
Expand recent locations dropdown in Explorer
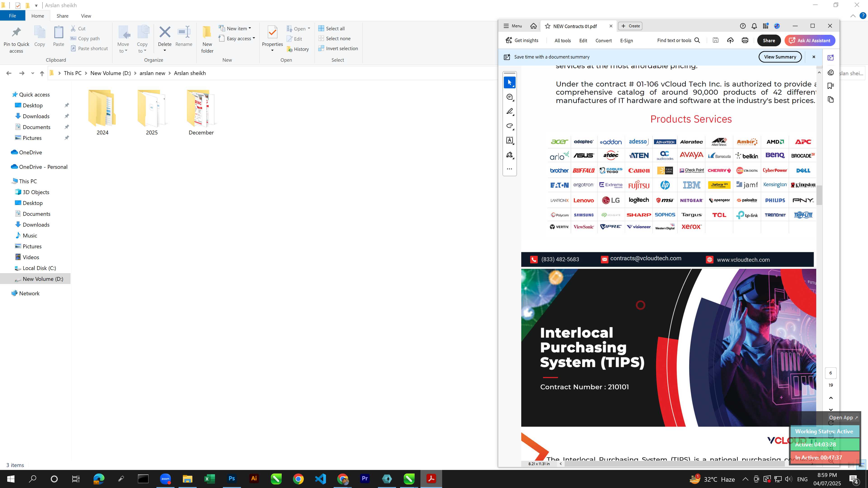coord(32,73)
